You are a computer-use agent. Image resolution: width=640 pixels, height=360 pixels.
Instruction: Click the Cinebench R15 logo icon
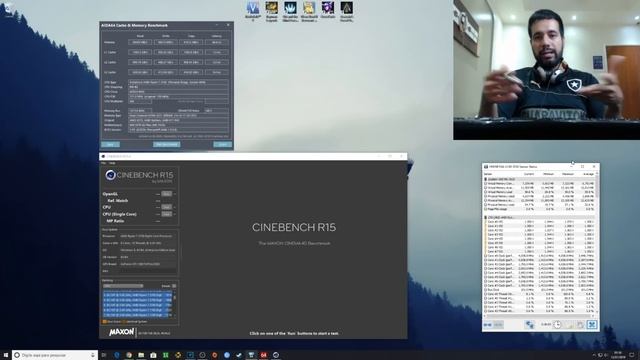[110, 175]
